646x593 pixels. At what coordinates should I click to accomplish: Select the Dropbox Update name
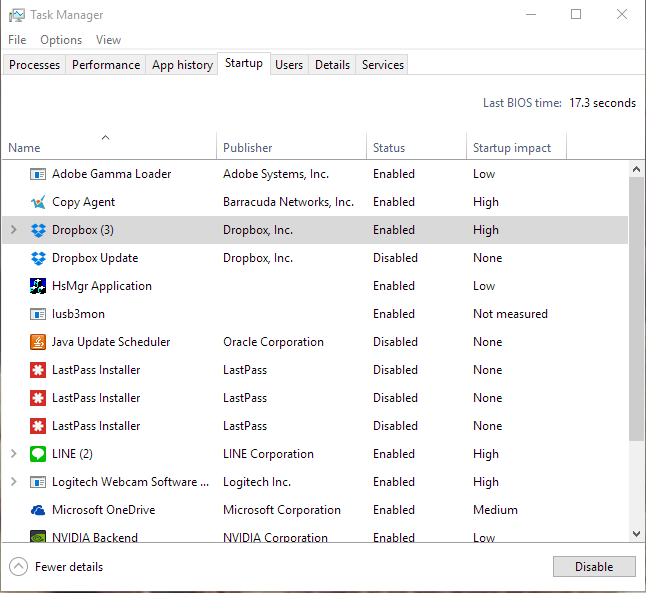pyautogui.click(x=95, y=258)
